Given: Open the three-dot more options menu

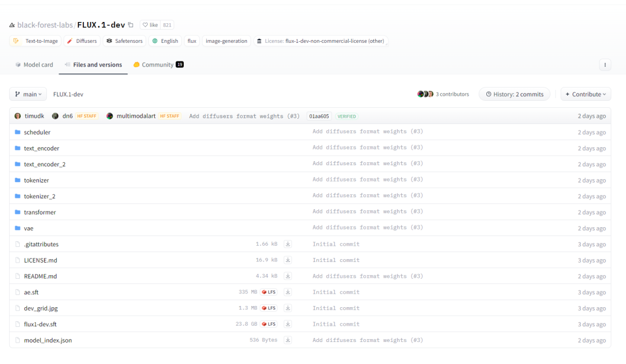Looking at the screenshot, I should (605, 65).
